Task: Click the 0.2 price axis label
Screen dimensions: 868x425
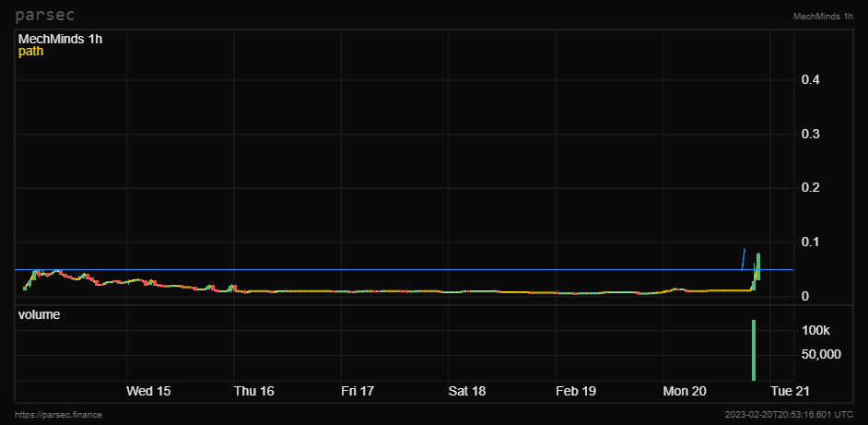Action: coord(811,188)
